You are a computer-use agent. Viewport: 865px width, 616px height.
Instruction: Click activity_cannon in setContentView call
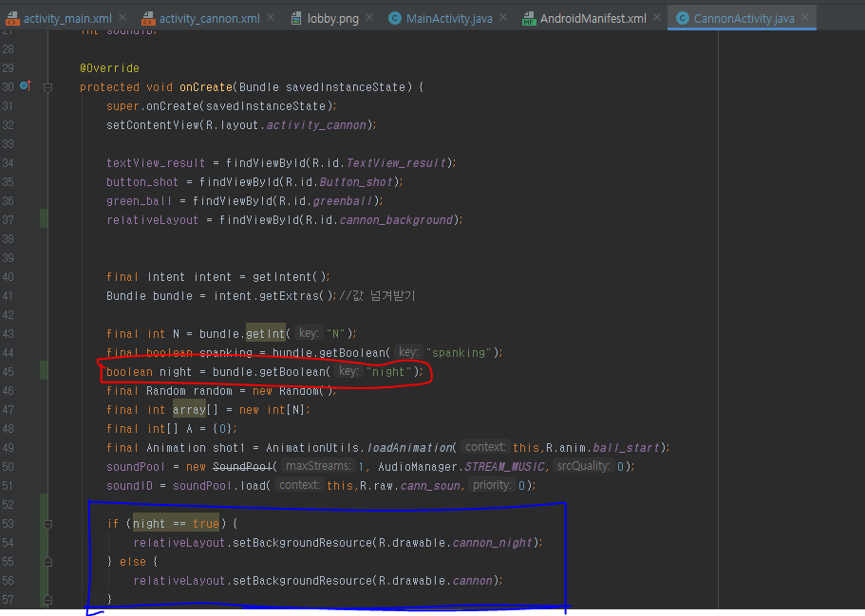click(x=316, y=125)
